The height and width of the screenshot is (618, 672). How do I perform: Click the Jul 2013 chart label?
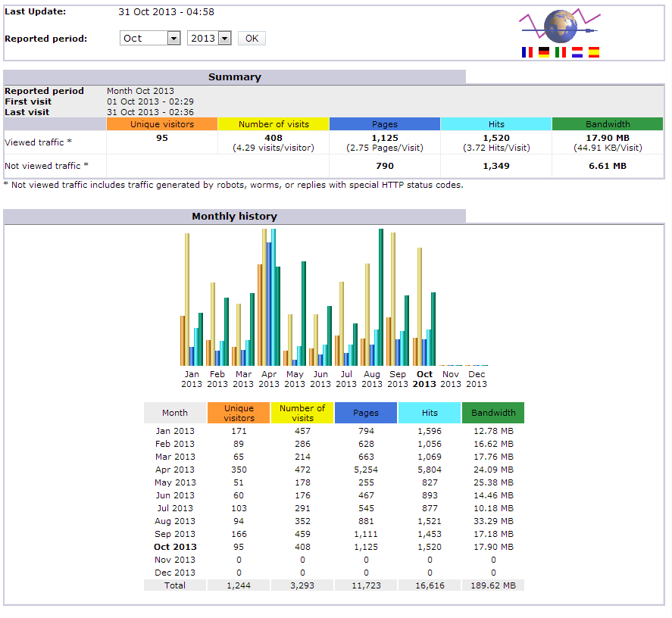346,379
